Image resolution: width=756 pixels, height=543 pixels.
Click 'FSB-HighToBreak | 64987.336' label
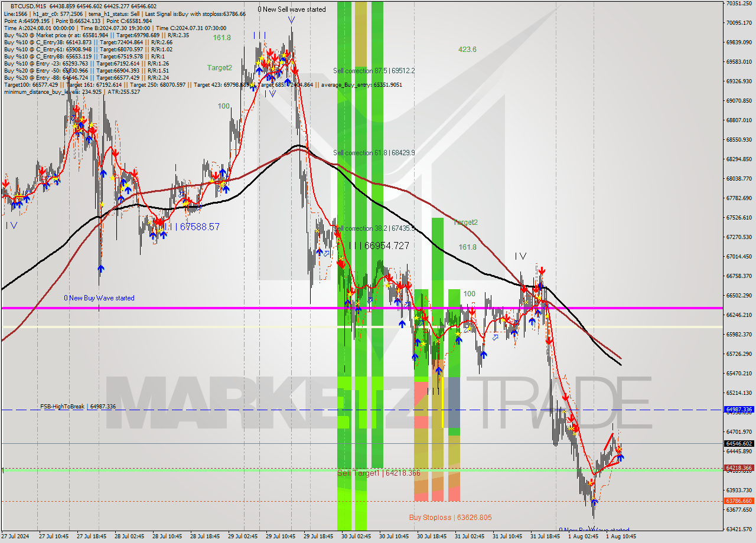78,407
